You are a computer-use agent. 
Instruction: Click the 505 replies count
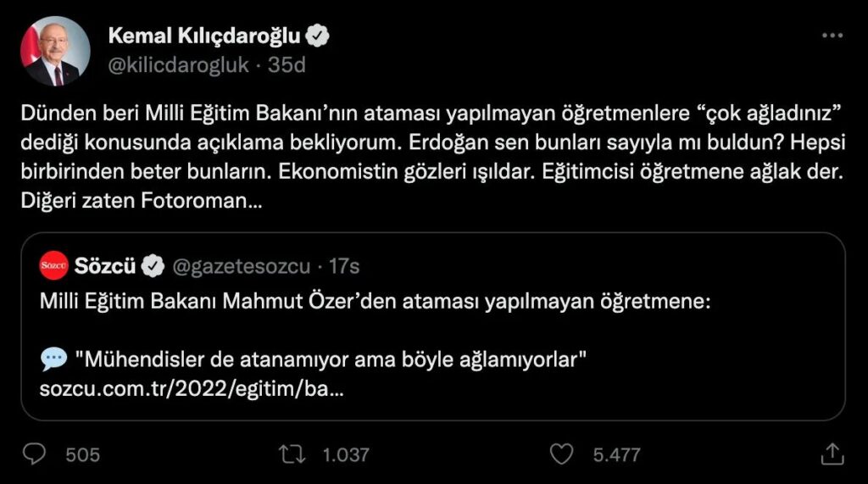[82, 455]
